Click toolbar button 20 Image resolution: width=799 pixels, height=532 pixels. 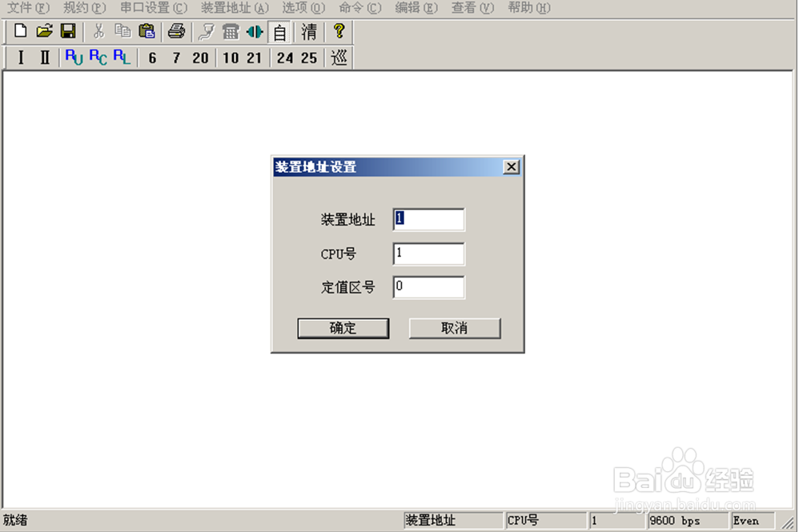click(x=200, y=58)
